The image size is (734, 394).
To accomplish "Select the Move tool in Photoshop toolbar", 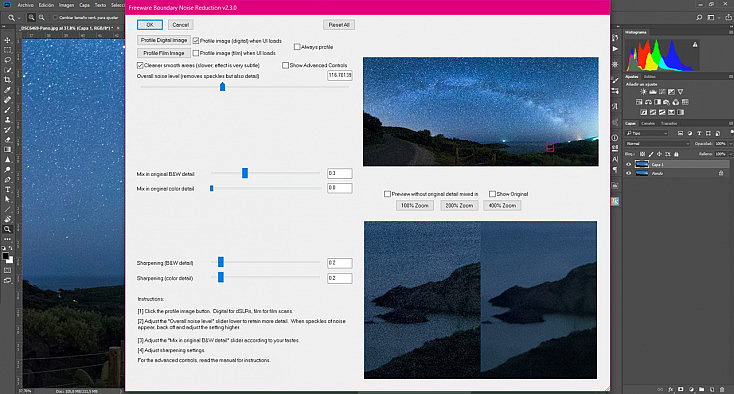I will pos(7,40).
